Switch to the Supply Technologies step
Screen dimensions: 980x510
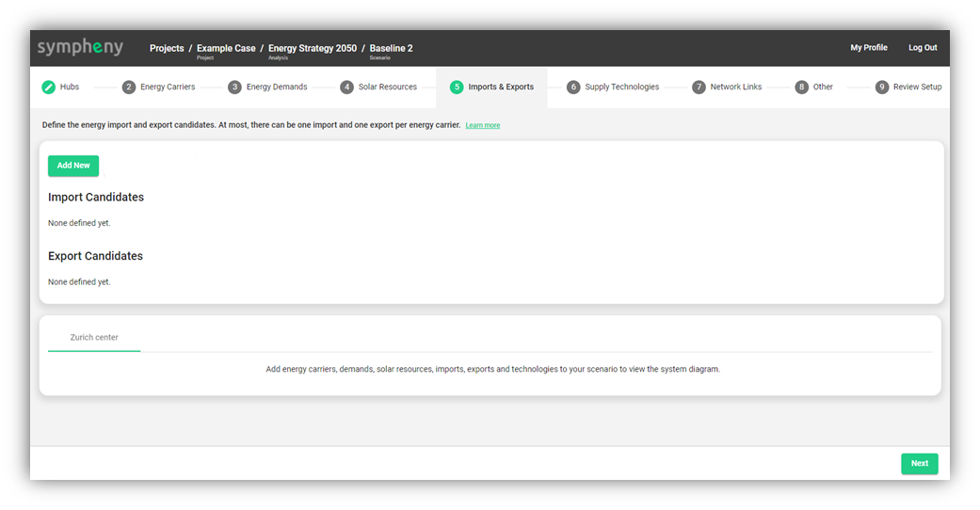coord(621,88)
